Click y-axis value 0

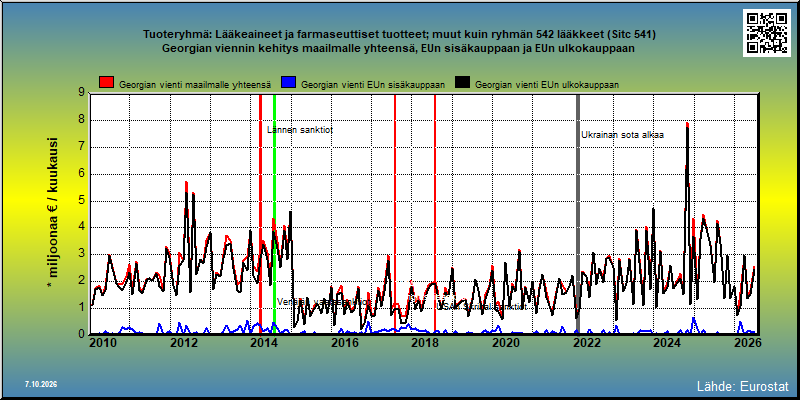point(81,334)
